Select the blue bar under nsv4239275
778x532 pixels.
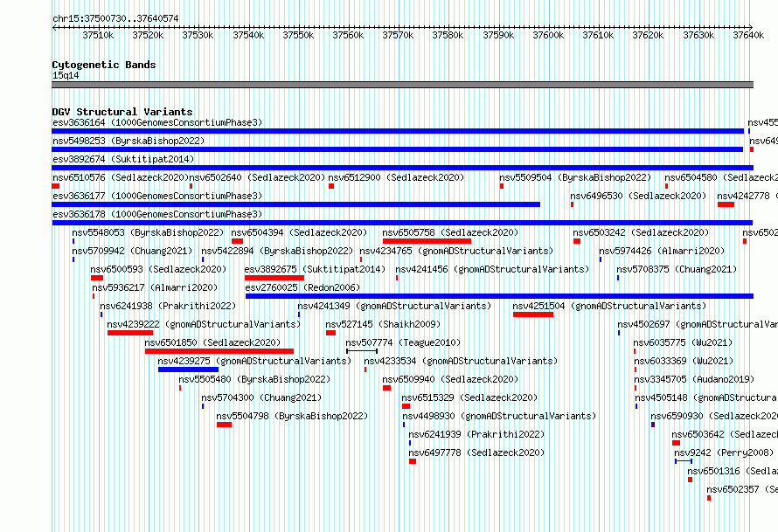(188, 370)
